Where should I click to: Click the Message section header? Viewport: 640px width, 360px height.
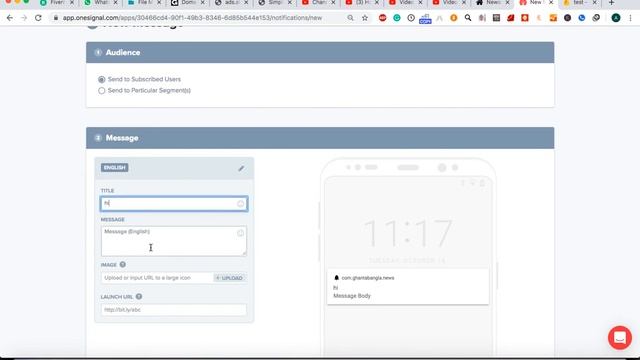(320, 138)
